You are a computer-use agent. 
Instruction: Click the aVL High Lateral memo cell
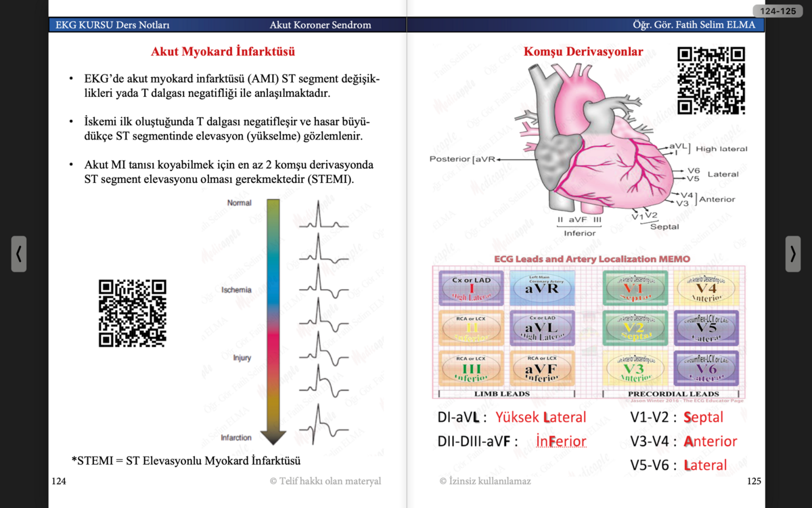pos(542,328)
